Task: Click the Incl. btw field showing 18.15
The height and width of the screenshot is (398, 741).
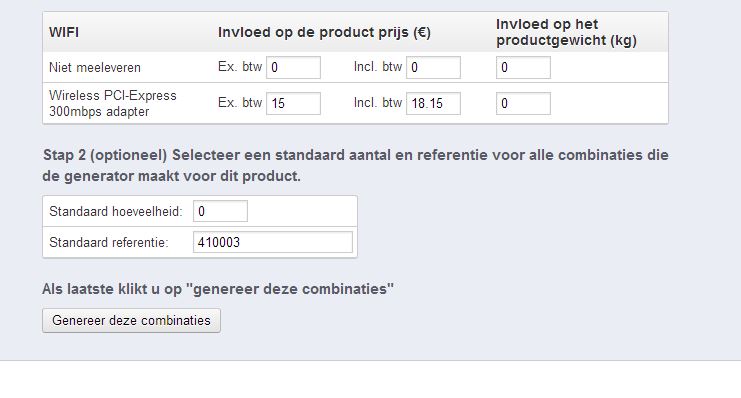Action: pos(433,104)
